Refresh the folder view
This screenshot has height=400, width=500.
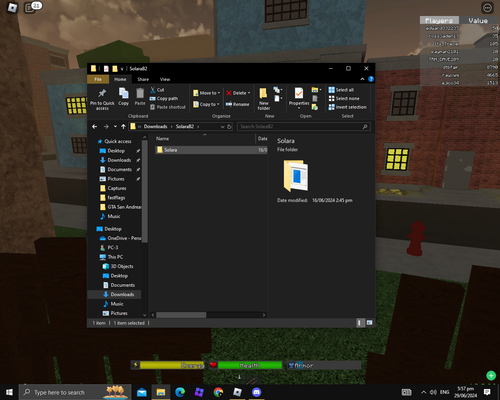(229, 127)
